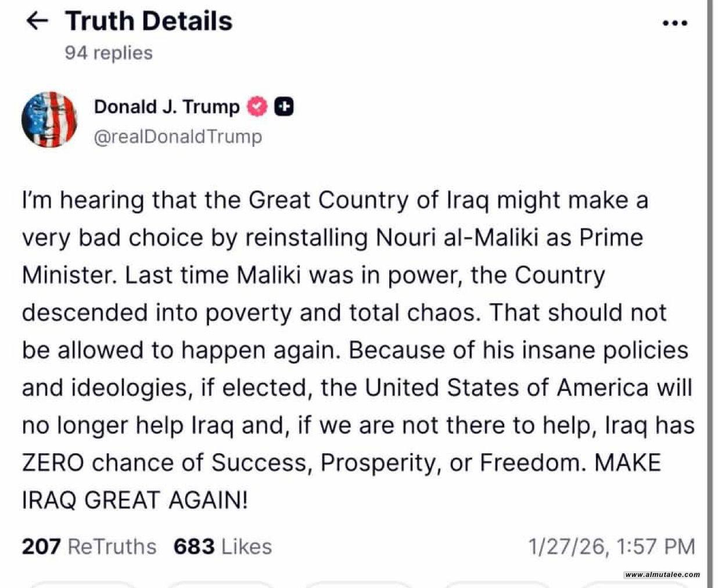The width and height of the screenshot is (718, 588).
Task: Click the capitalized word ZERO in the post
Action: (x=52, y=463)
